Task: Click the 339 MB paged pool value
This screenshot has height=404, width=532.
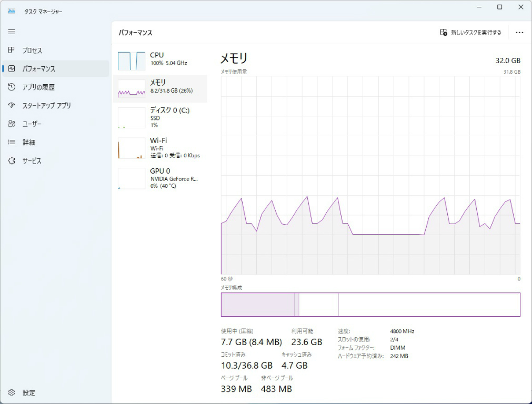Action: coord(236,389)
